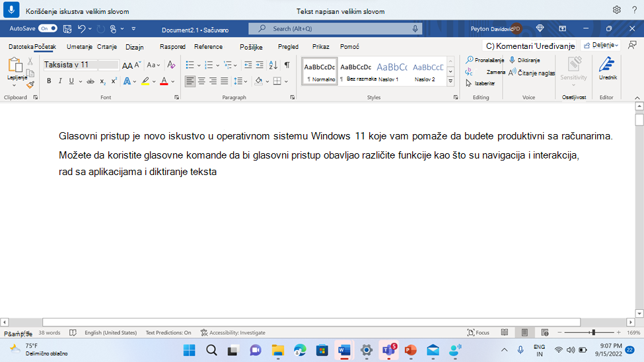Image resolution: width=644 pixels, height=362 pixels.
Task: Open line spacing options dropdown
Action: click(x=240, y=81)
